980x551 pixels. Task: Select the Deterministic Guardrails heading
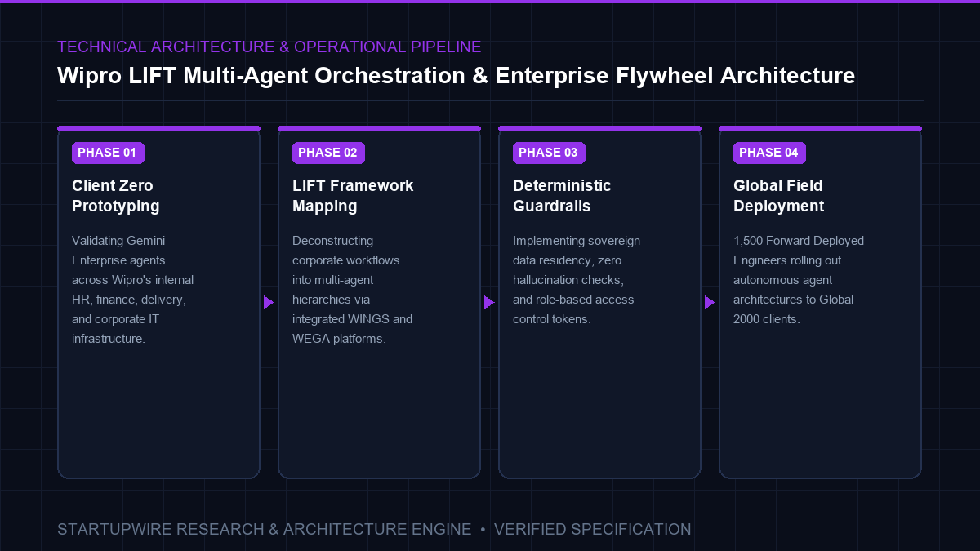[x=562, y=196]
